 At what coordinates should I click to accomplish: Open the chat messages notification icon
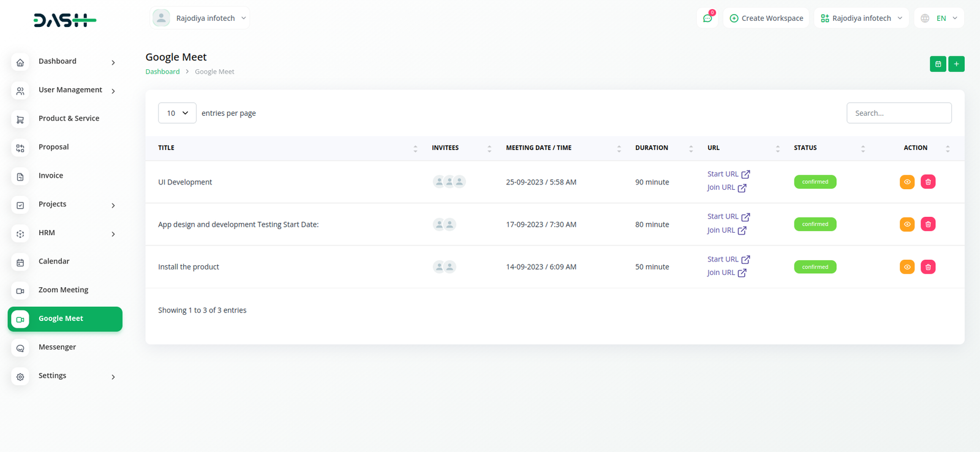pos(707,18)
